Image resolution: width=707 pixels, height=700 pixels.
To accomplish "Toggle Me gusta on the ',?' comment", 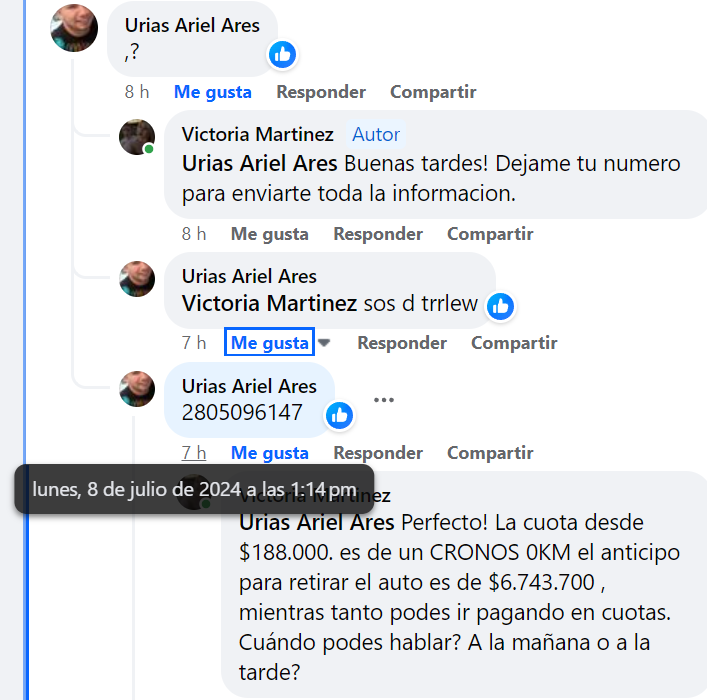I will click(x=213, y=92).
